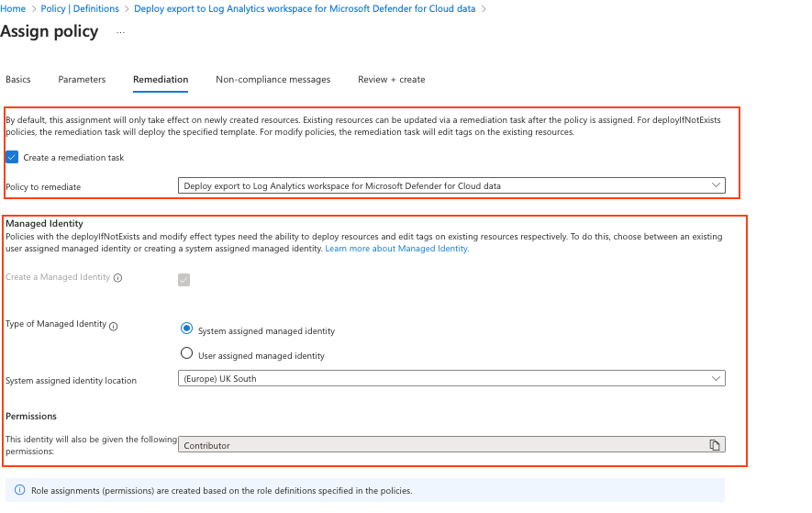The image size is (812, 513).
Task: Click the Managed Identity heading
Action: 45,223
